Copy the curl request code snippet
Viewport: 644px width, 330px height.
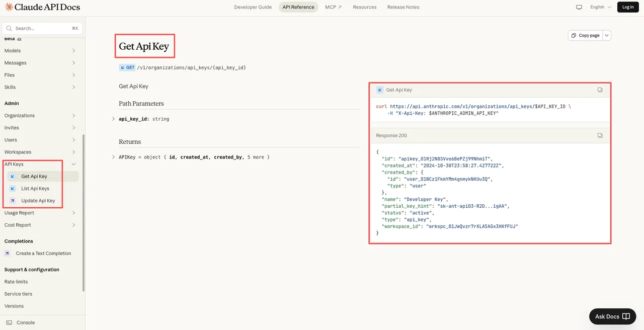(x=600, y=90)
